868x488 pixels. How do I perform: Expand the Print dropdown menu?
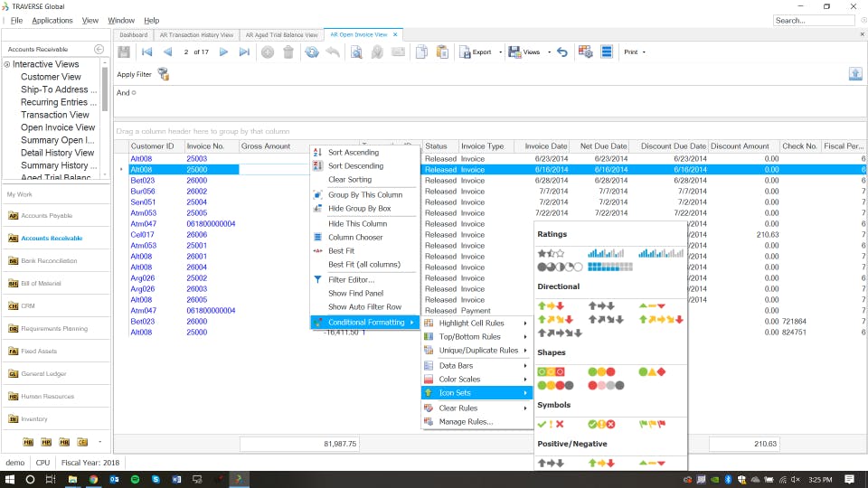(x=644, y=52)
